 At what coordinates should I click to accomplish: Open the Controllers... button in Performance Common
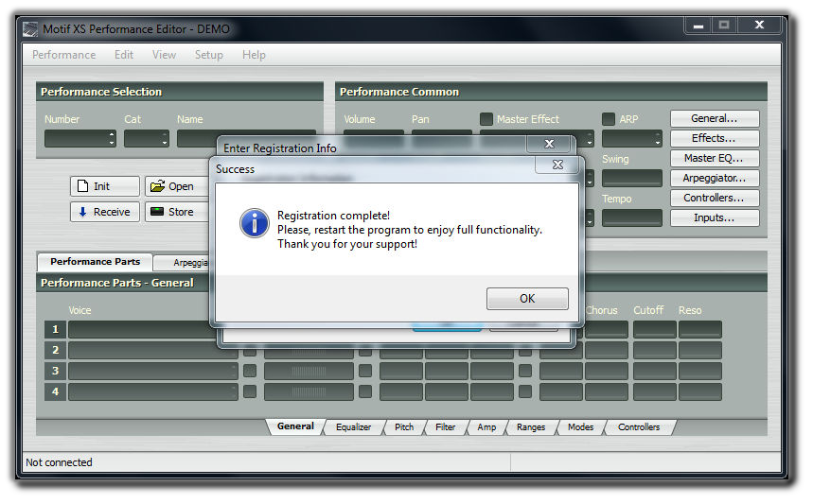pos(715,198)
